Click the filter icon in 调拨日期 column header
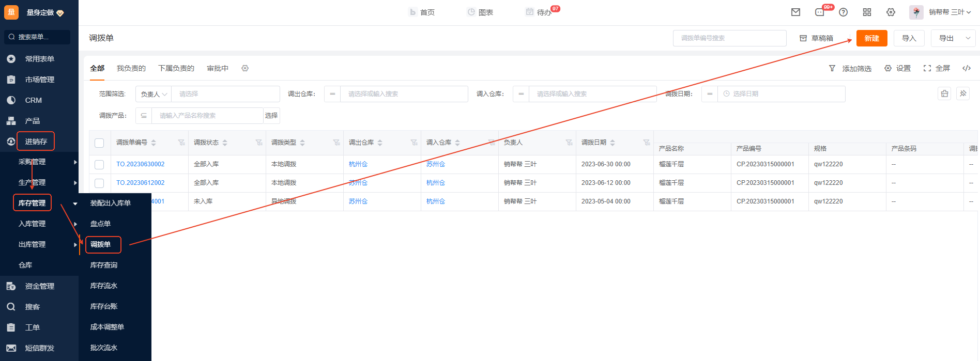Screen dimensions: 980x361 (x=647, y=143)
